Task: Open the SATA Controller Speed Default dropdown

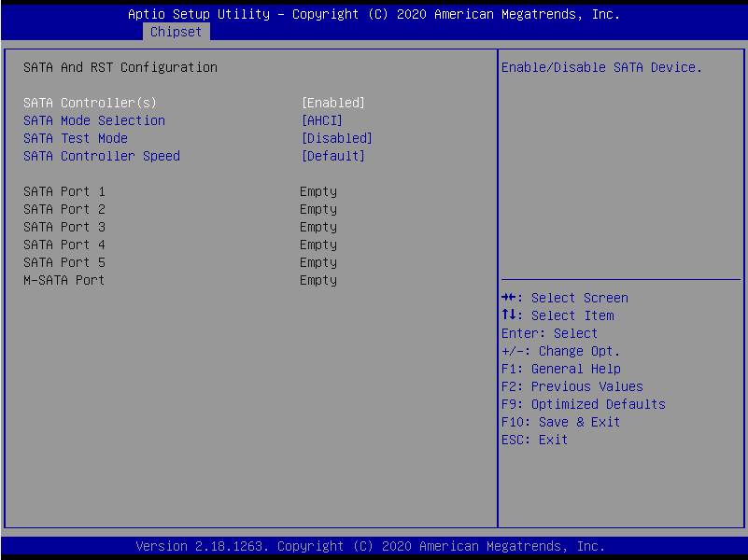Action: click(332, 156)
